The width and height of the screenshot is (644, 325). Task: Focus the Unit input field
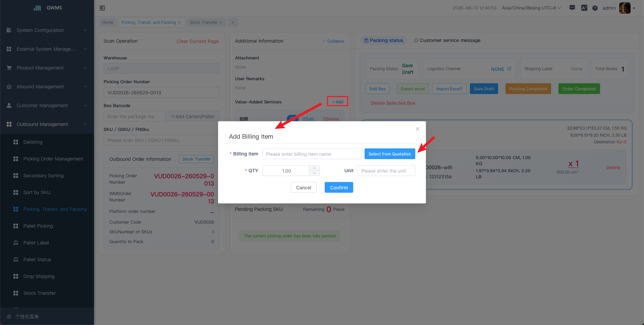point(386,171)
